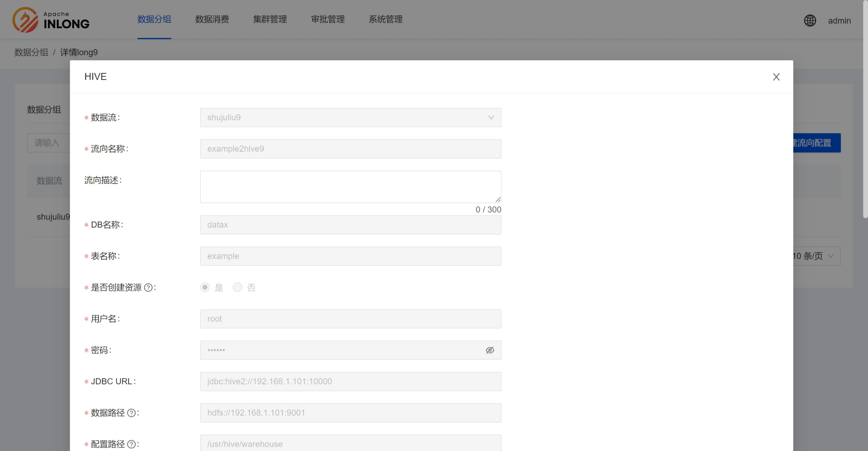Open the language globe icon
The image size is (868, 451).
tap(810, 21)
